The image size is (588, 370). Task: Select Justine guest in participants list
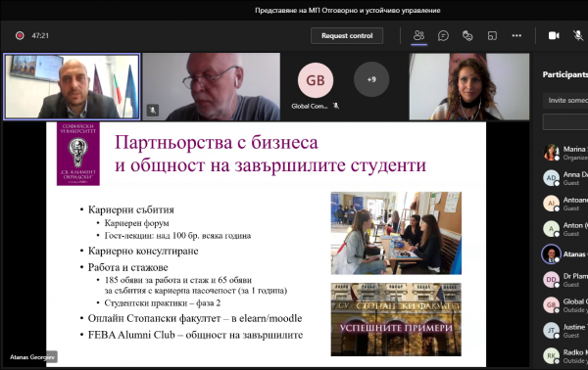[x=565, y=331]
